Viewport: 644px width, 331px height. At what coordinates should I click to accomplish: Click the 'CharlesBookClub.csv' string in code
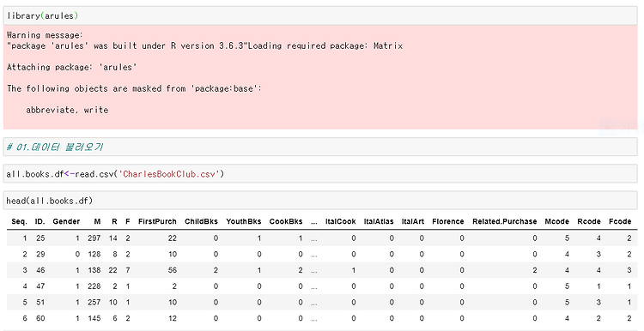(x=169, y=174)
